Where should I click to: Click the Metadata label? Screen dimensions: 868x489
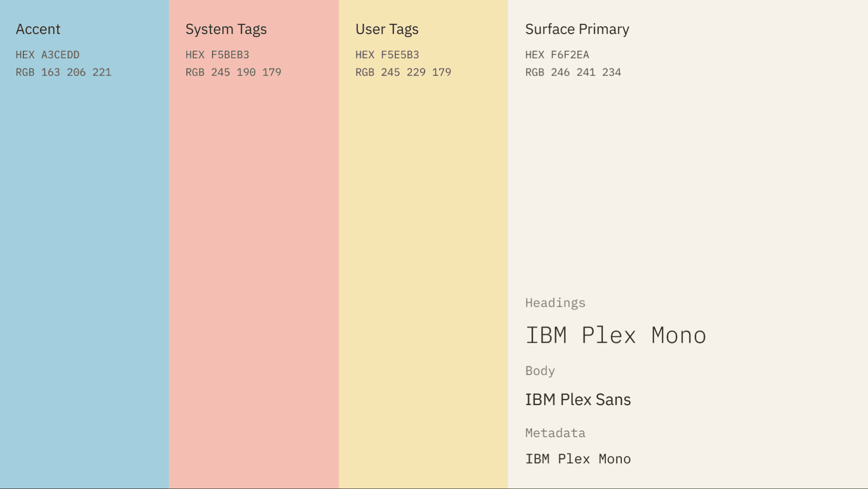tap(556, 433)
